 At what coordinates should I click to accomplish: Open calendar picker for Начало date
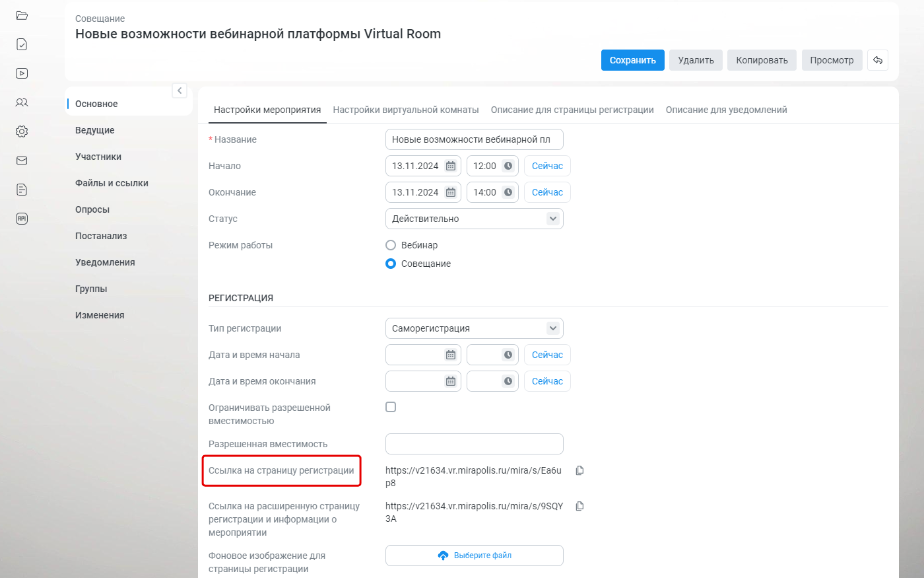[451, 166]
